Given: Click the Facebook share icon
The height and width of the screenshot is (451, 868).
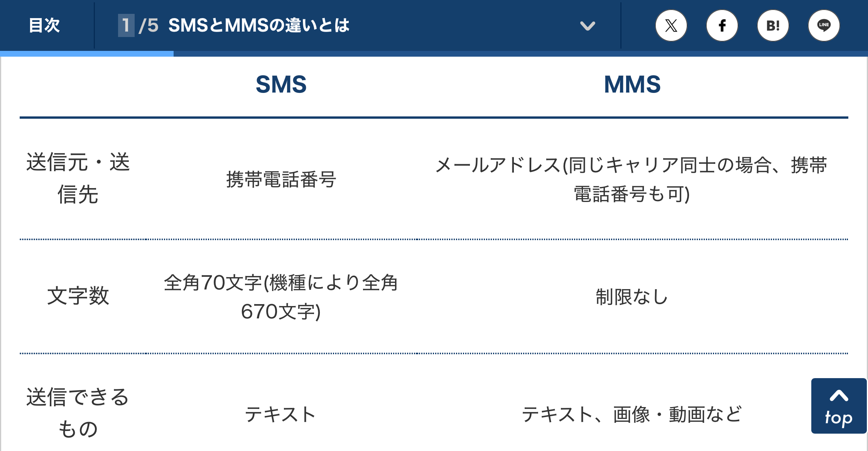Looking at the screenshot, I should (x=722, y=26).
